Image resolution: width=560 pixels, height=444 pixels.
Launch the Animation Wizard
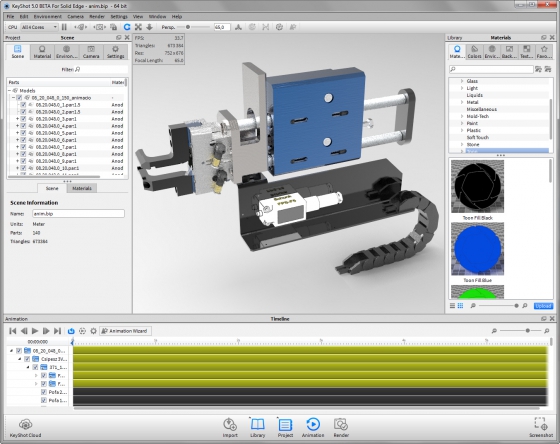pyautogui.click(x=125, y=331)
